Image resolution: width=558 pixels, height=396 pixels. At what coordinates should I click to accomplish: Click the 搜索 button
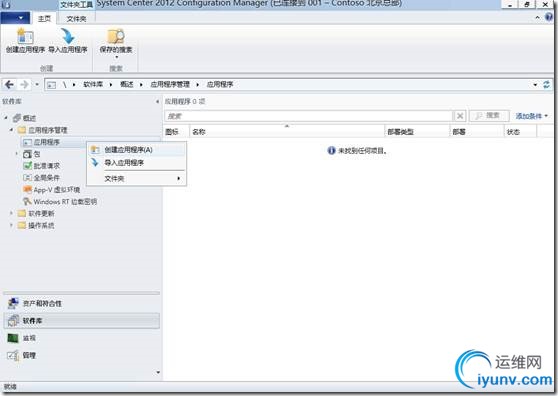click(489, 116)
